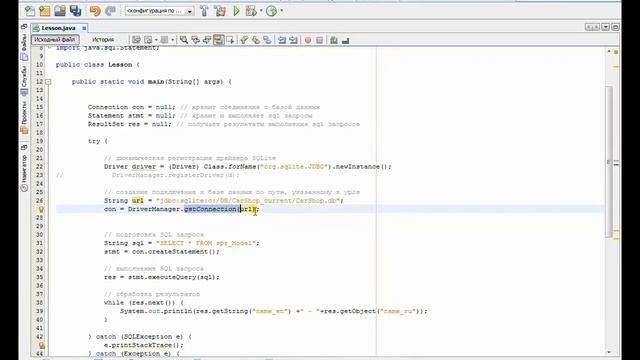
Task: Click the yellow error stripe status square
Action: coord(616,52)
